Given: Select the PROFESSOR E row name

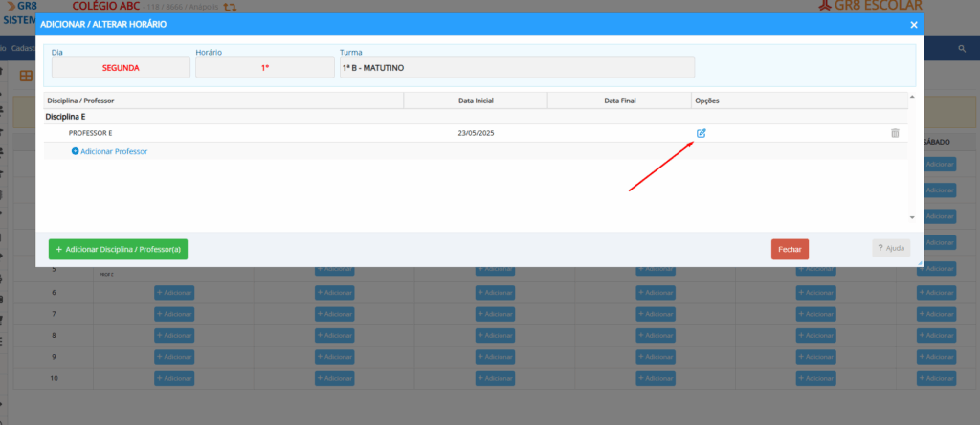Looking at the screenshot, I should 91,133.
